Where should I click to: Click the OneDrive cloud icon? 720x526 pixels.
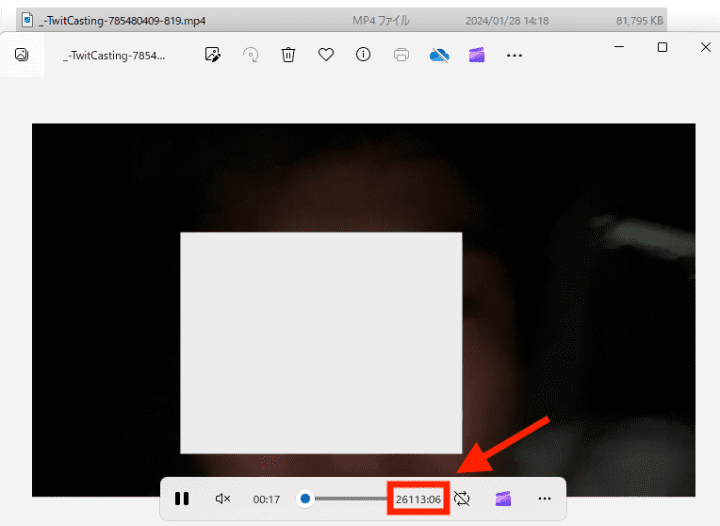(439, 56)
